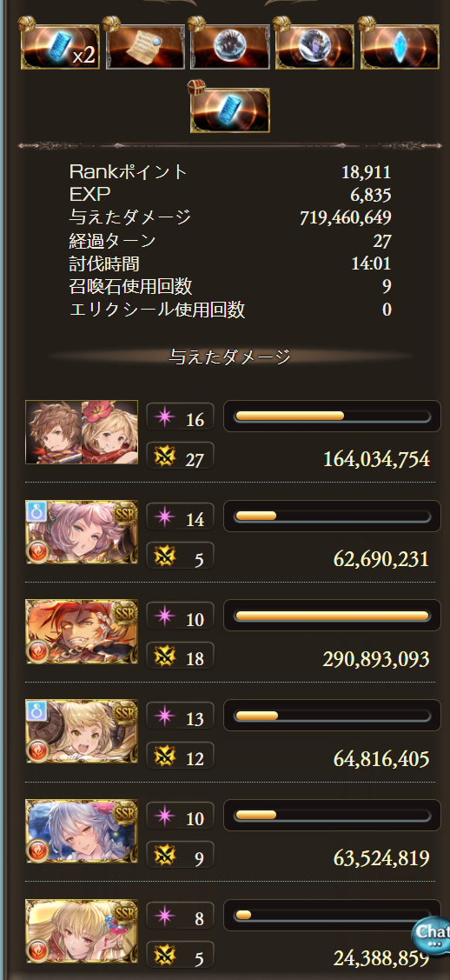Click the fire element icon on red-haired character
The image size is (450, 980).
[36, 652]
